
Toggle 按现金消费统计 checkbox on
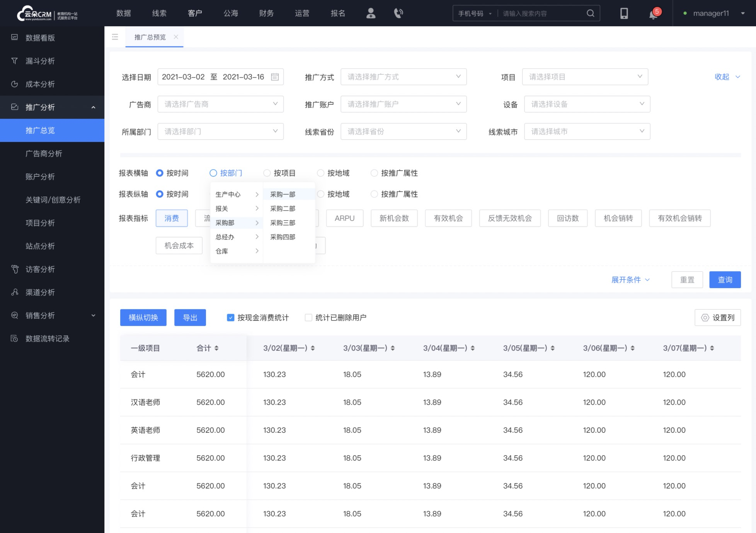(230, 318)
